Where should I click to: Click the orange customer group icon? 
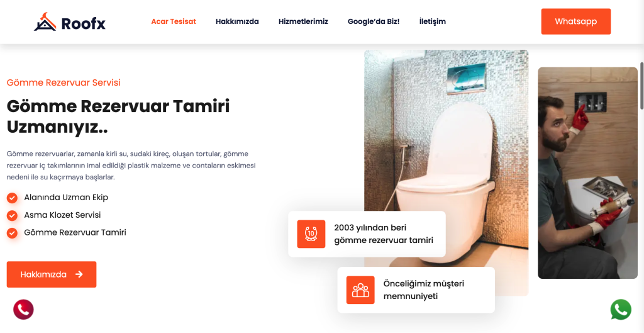coord(360,290)
